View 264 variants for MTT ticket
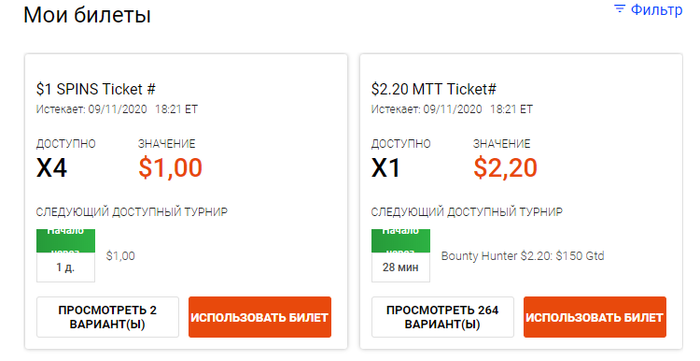Viewport: 700px width, 361px height. [442, 317]
